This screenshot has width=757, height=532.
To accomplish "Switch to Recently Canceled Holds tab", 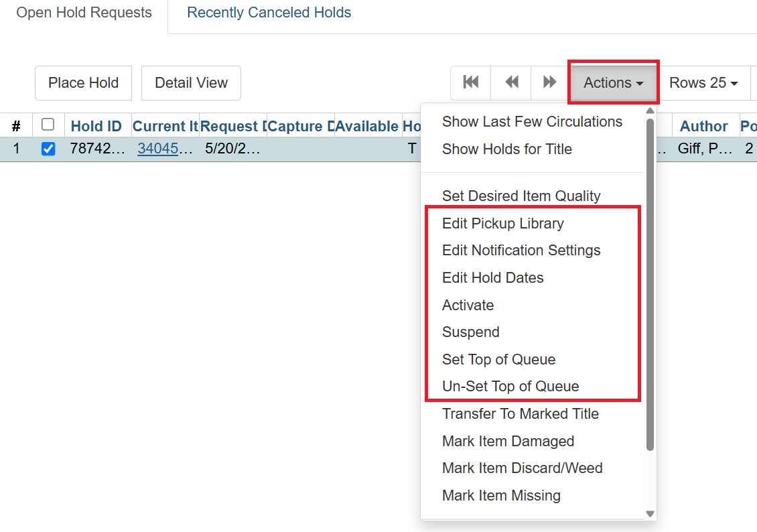I will (268, 12).
